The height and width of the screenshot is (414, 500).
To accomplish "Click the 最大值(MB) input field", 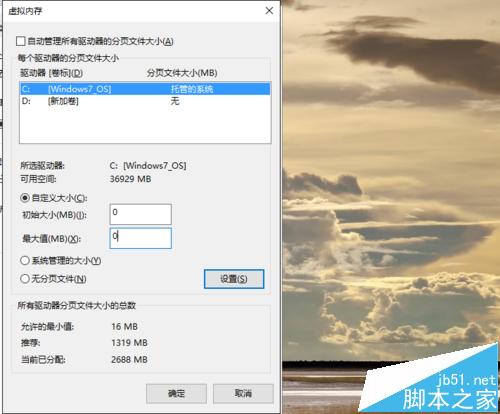I will click(141, 238).
